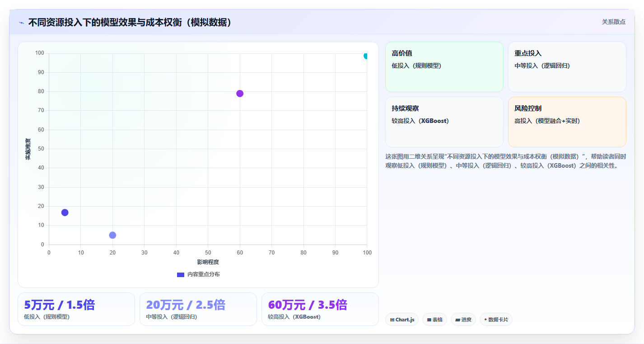Click the lightning icon beside the title
This screenshot has width=644, height=344.
pos(21,23)
